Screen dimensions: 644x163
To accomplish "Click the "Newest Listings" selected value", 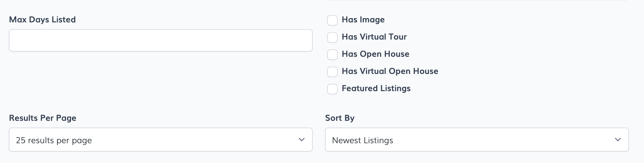I will coord(362,140).
